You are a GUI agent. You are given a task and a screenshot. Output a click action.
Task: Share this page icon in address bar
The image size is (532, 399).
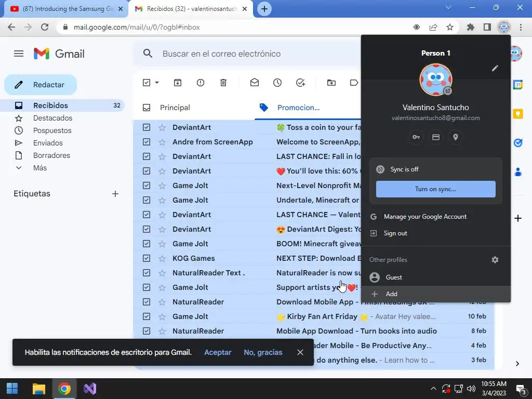(433, 27)
